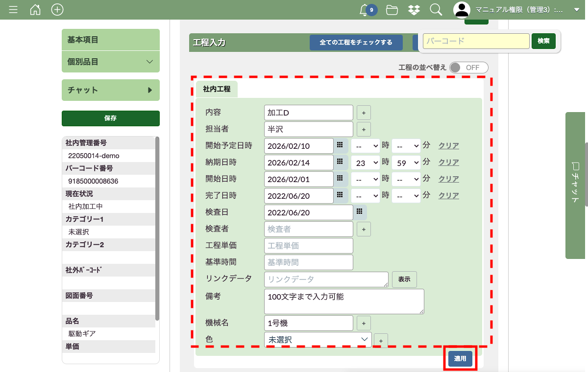
Task: Open calendar picker for 納期日時
Action: [x=340, y=162]
